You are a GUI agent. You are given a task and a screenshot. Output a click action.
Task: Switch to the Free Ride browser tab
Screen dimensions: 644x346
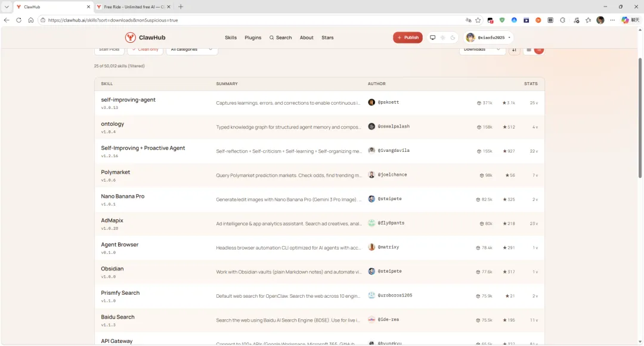click(133, 7)
